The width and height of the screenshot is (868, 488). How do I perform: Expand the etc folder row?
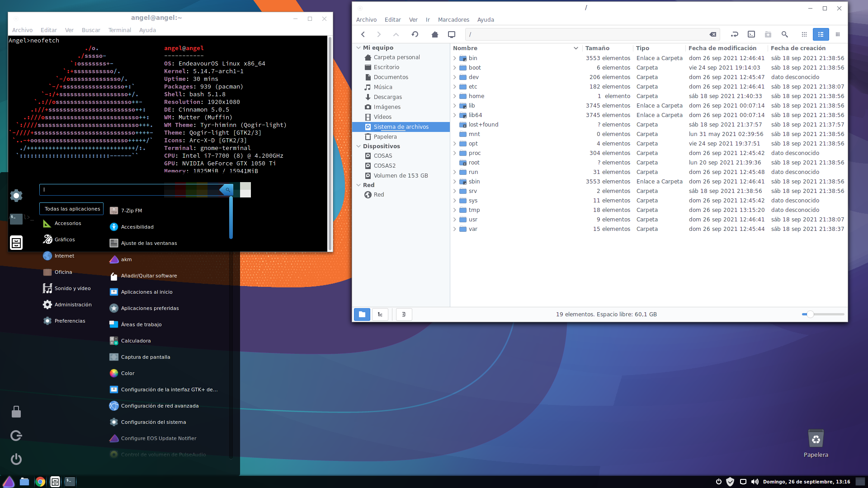pyautogui.click(x=455, y=87)
